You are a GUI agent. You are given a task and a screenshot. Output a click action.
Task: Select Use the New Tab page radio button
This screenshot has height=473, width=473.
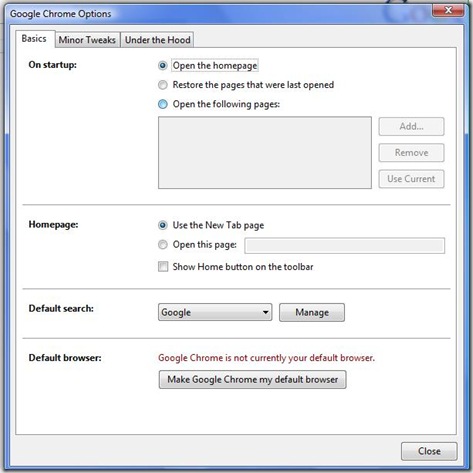(163, 225)
